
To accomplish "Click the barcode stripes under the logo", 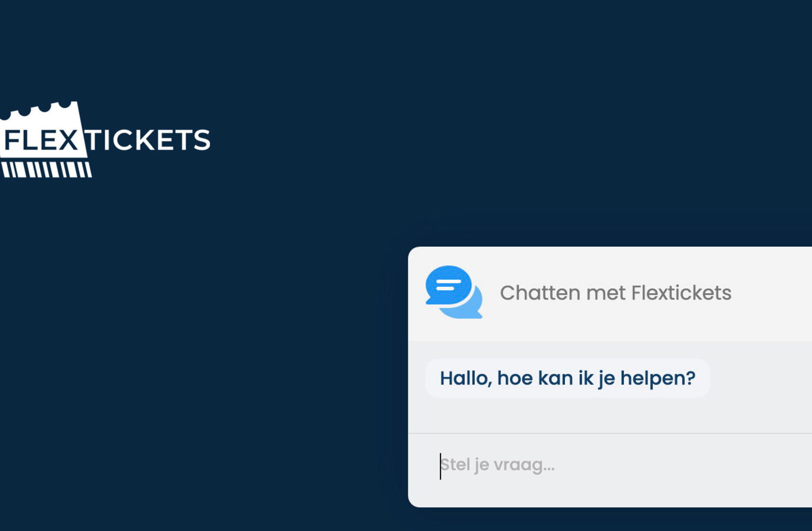I will click(x=47, y=169).
